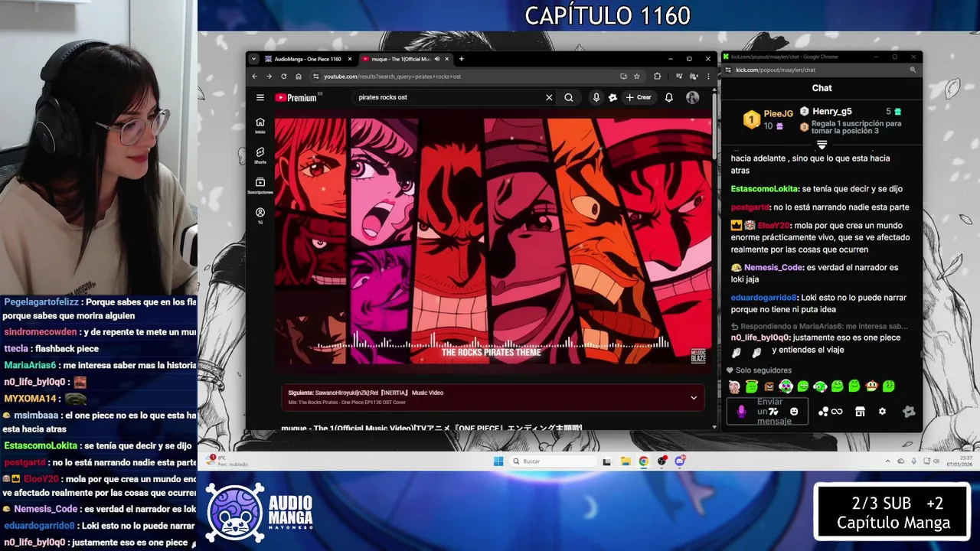Expand the Siguiente mix queue panel
Viewport: 980px width, 551px height.
[x=694, y=397]
